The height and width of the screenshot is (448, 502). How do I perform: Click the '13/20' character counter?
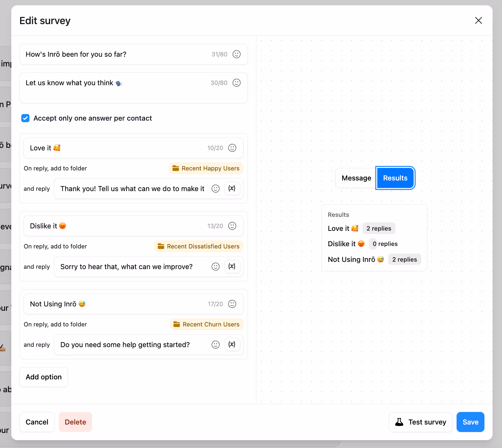pos(215,226)
